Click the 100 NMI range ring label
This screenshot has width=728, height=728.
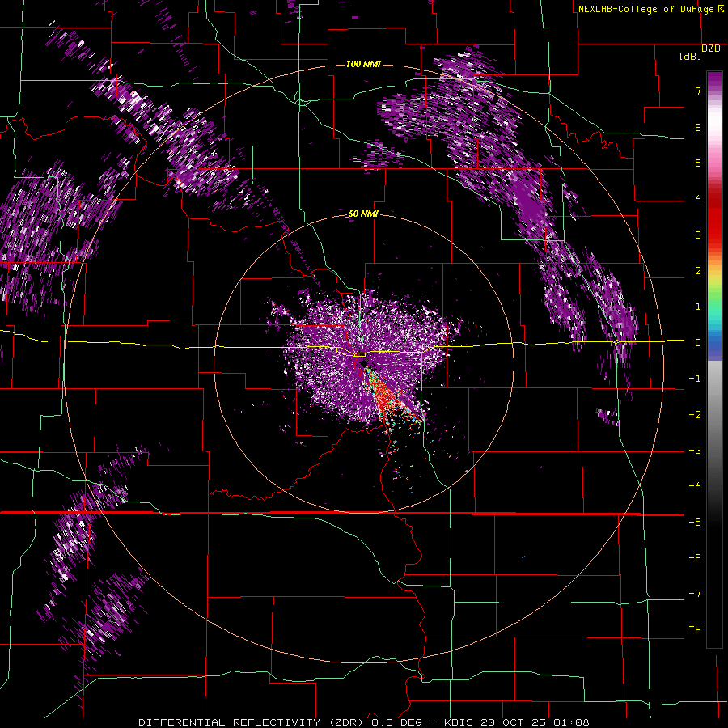pos(363,64)
